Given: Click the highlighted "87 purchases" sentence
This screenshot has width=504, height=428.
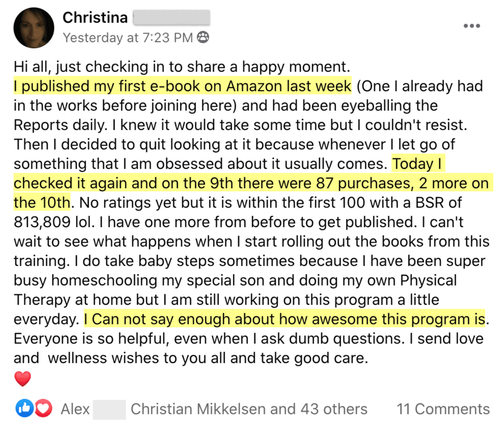Looking at the screenshot, I should [252, 183].
